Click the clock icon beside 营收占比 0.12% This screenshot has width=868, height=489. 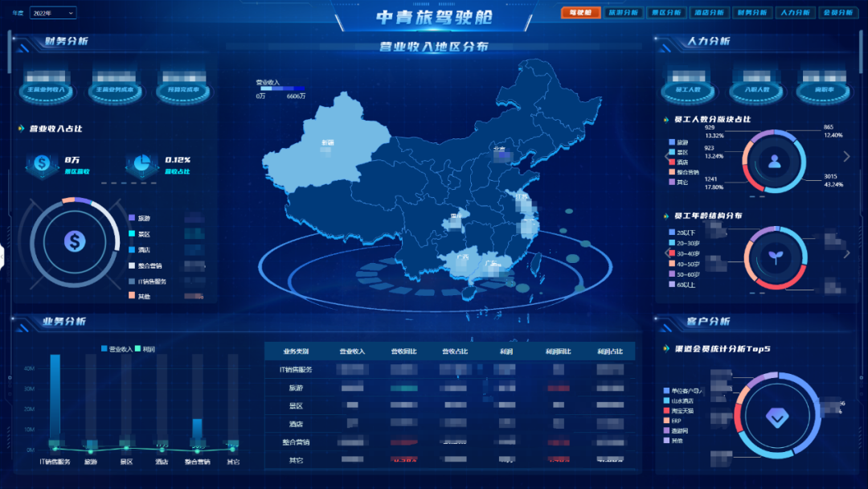tap(142, 162)
